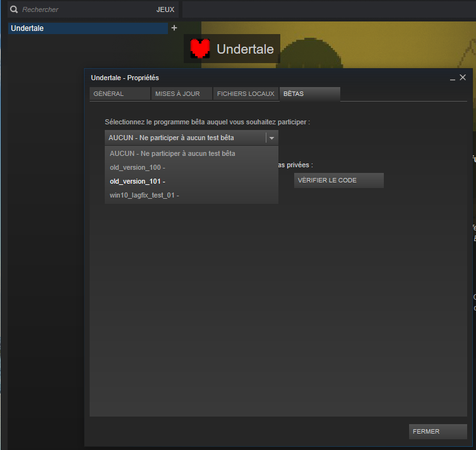476x450 pixels.
Task: Open the MISES À JOUR tab
Action: (x=182, y=94)
